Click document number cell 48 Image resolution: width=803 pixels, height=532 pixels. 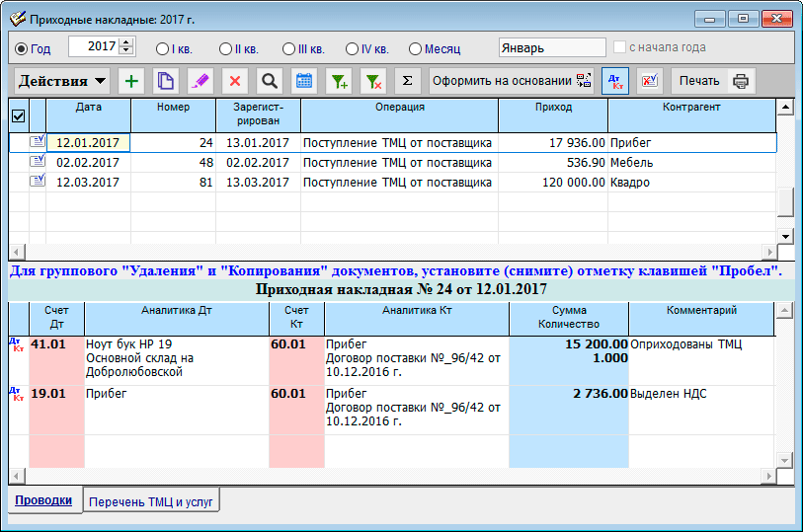pyautogui.click(x=173, y=163)
